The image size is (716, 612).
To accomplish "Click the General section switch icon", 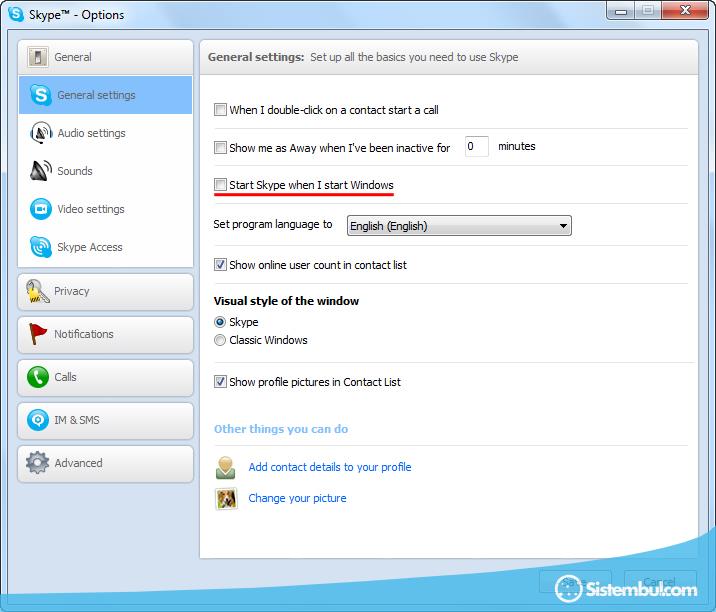I will [37, 57].
